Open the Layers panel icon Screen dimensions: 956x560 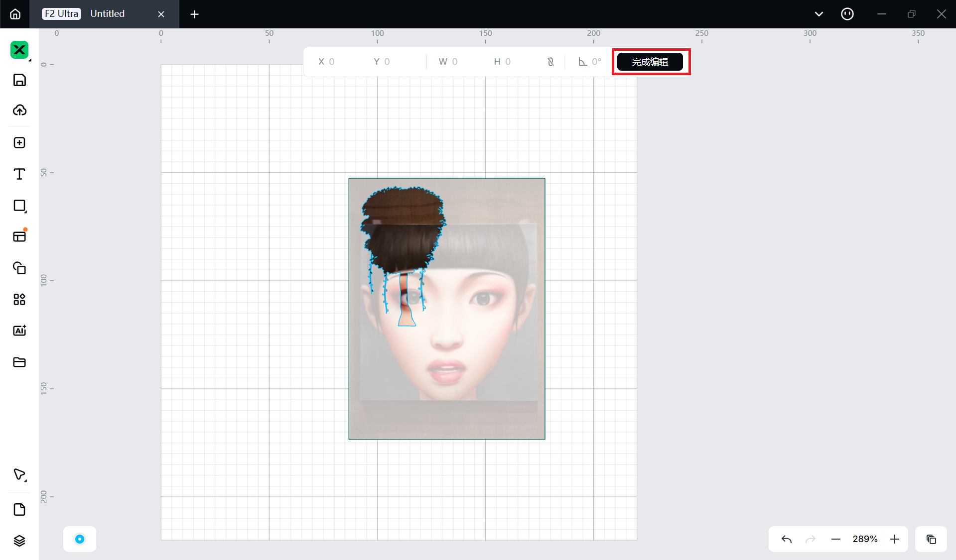(19, 541)
